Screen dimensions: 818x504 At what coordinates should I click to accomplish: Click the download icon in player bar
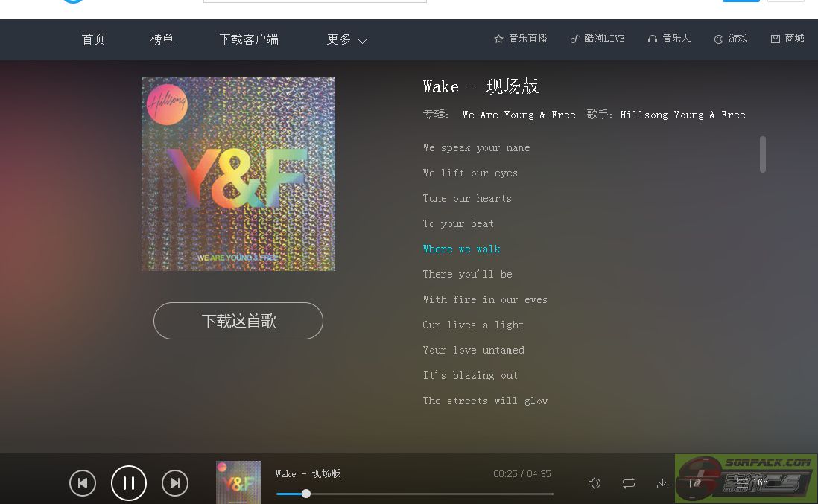tap(662, 483)
